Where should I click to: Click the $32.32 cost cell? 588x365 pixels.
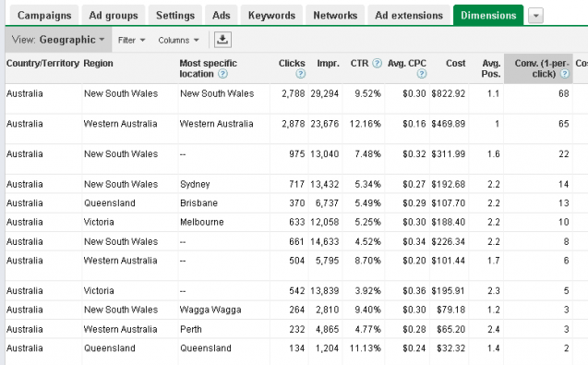click(x=450, y=348)
